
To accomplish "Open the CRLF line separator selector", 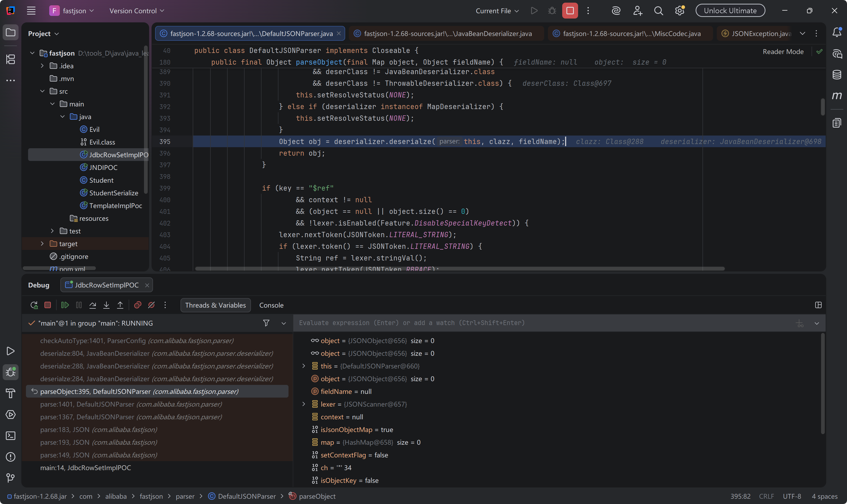I will coord(766,496).
